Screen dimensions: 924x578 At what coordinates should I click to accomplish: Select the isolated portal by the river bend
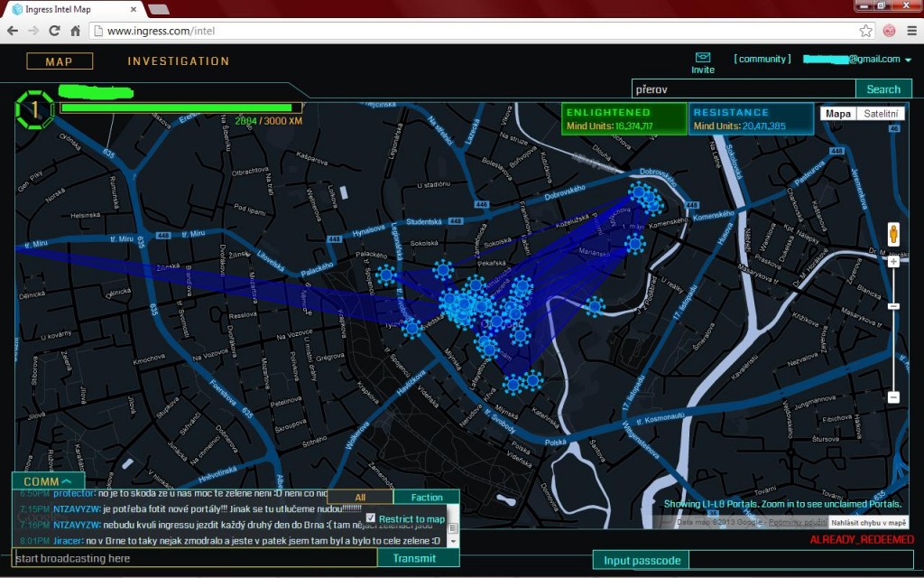(x=595, y=307)
